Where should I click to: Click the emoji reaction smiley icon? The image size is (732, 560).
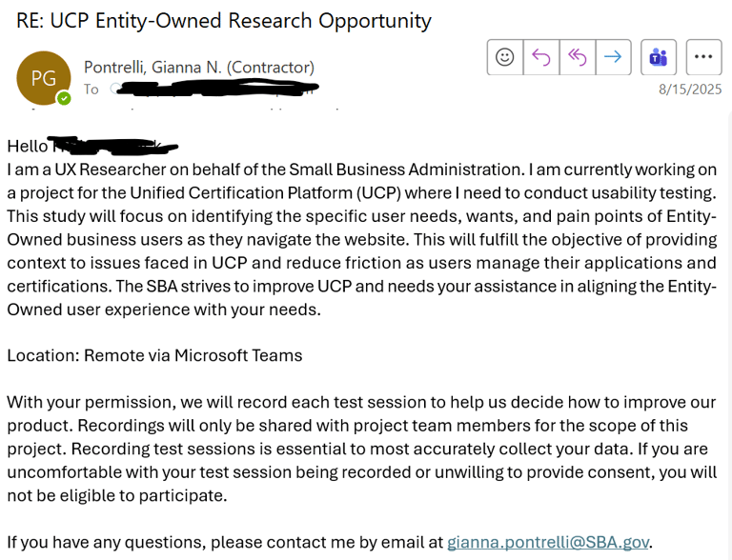click(x=505, y=57)
